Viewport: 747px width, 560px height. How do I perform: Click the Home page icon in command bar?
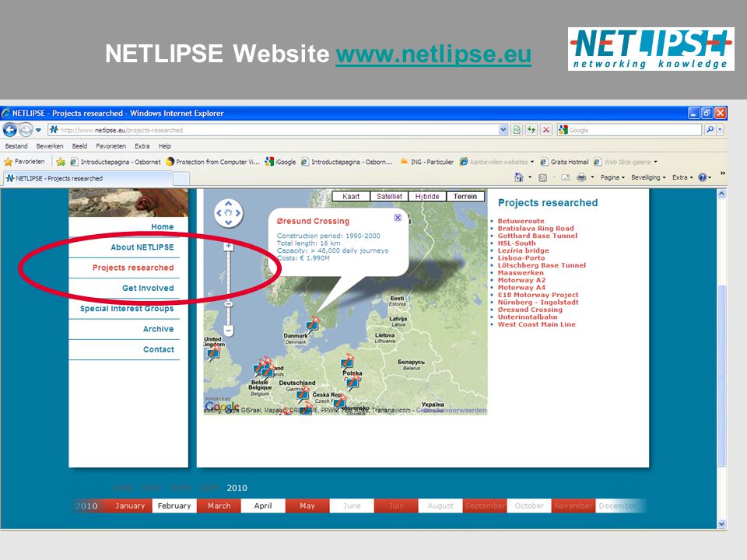pyautogui.click(x=519, y=177)
